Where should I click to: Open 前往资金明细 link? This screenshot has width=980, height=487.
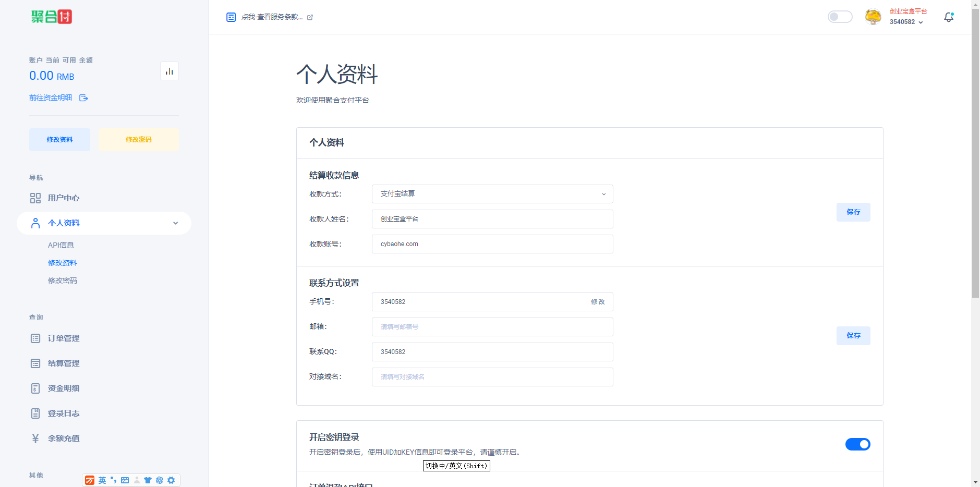[50, 98]
